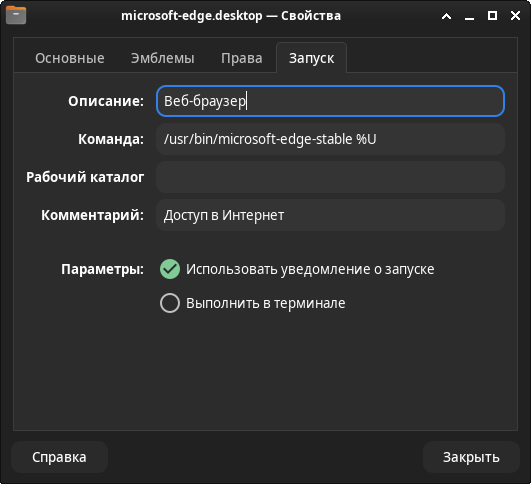Select the Права tab
The image size is (531, 484).
point(242,58)
